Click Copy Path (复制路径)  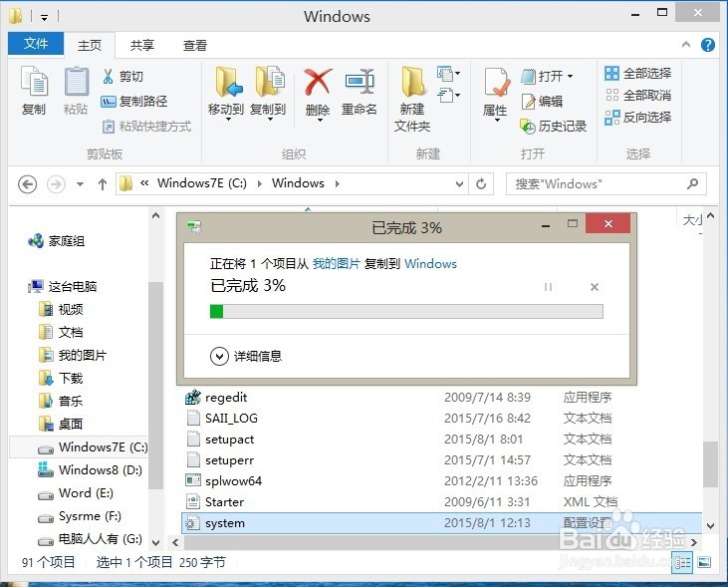point(134,102)
